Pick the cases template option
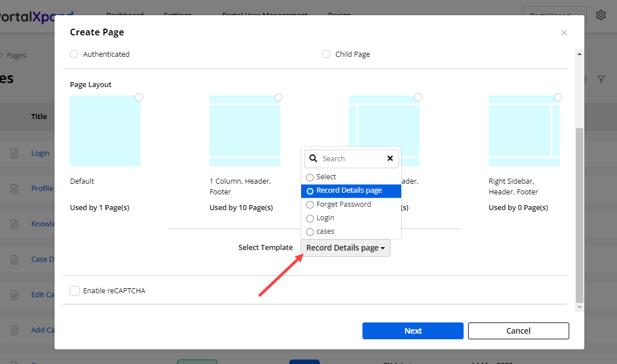The height and width of the screenshot is (364, 617). click(x=325, y=231)
